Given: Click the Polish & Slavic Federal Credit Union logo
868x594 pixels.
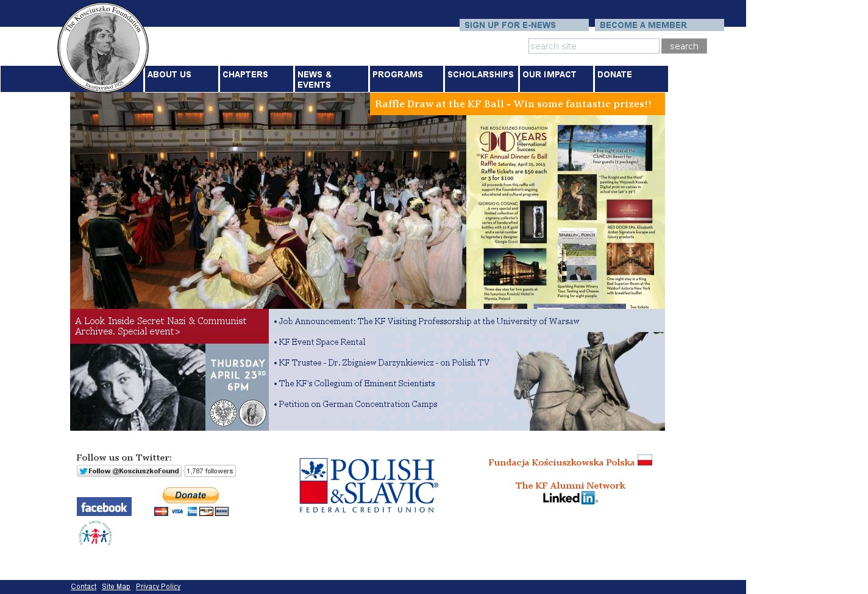Looking at the screenshot, I should (369, 486).
